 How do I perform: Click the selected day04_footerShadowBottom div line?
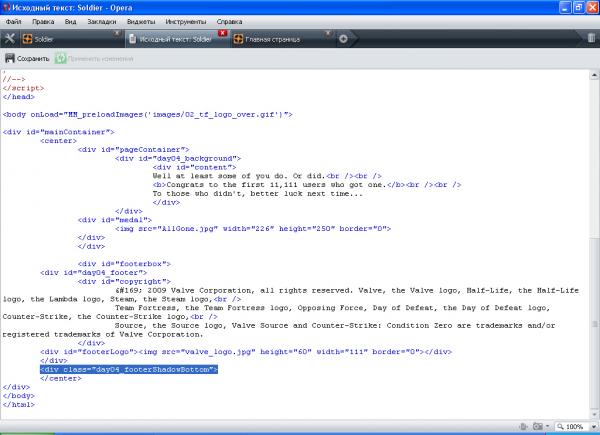click(x=129, y=370)
